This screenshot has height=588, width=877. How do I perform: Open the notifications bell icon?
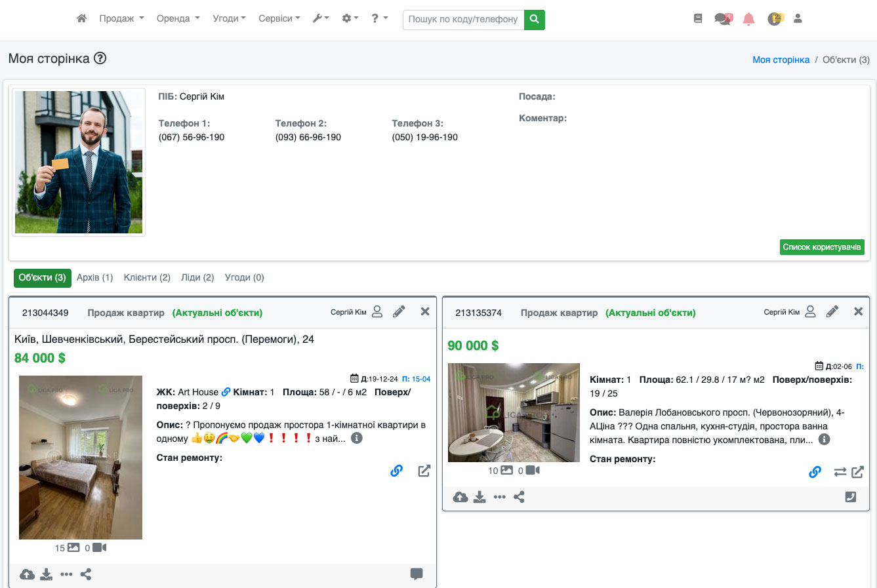point(748,19)
